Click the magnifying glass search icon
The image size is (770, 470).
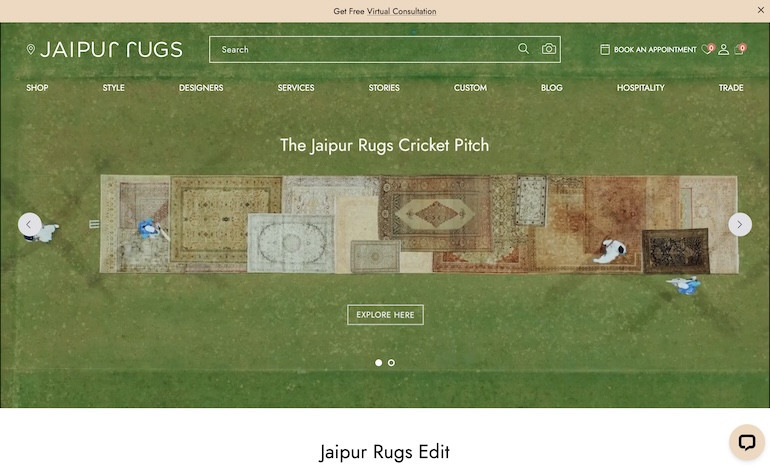523,49
